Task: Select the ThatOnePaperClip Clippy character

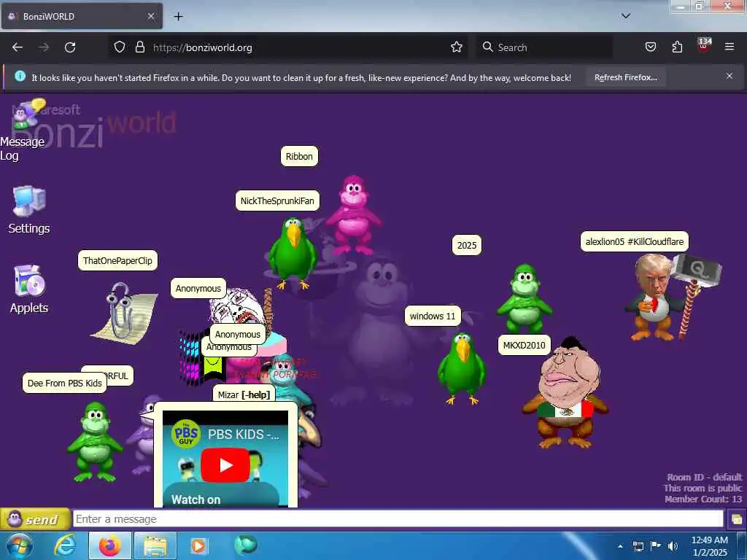Action: pyautogui.click(x=124, y=313)
